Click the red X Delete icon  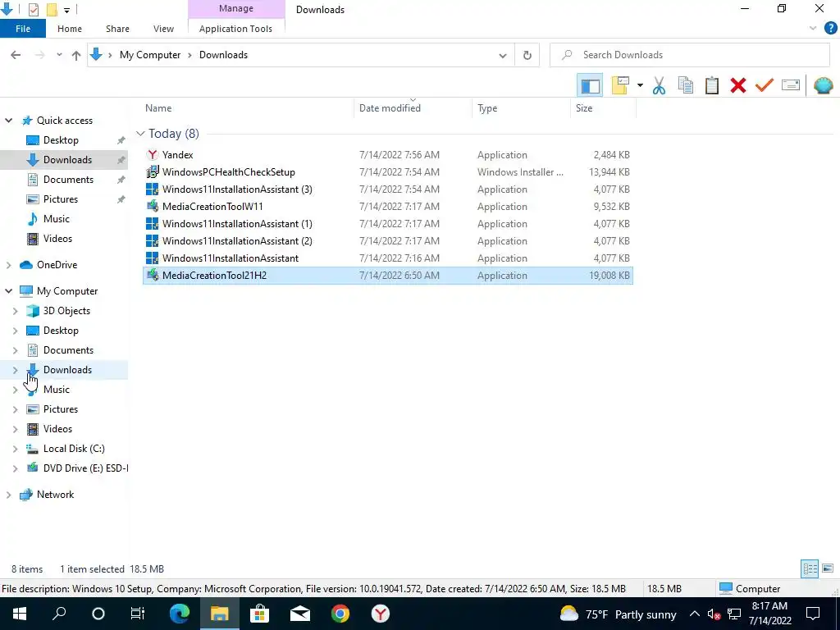[x=737, y=85]
